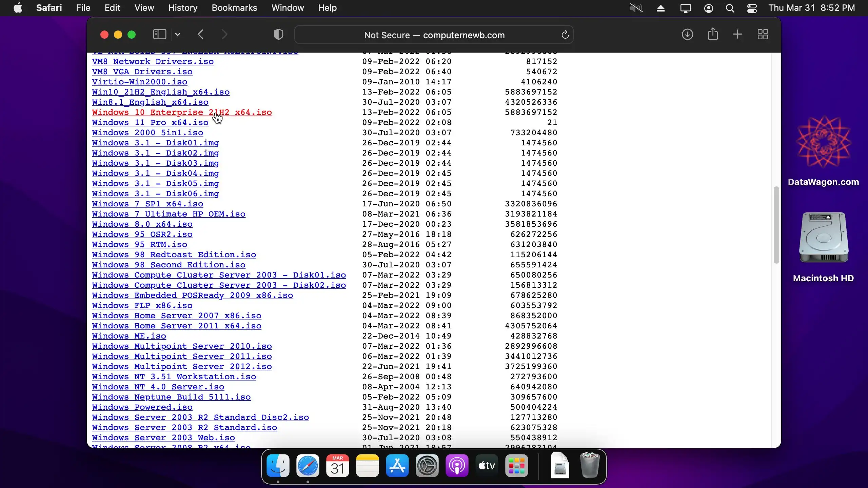Toggle the muted sound icon in the menu bar
The width and height of the screenshot is (868, 488).
pos(636,8)
